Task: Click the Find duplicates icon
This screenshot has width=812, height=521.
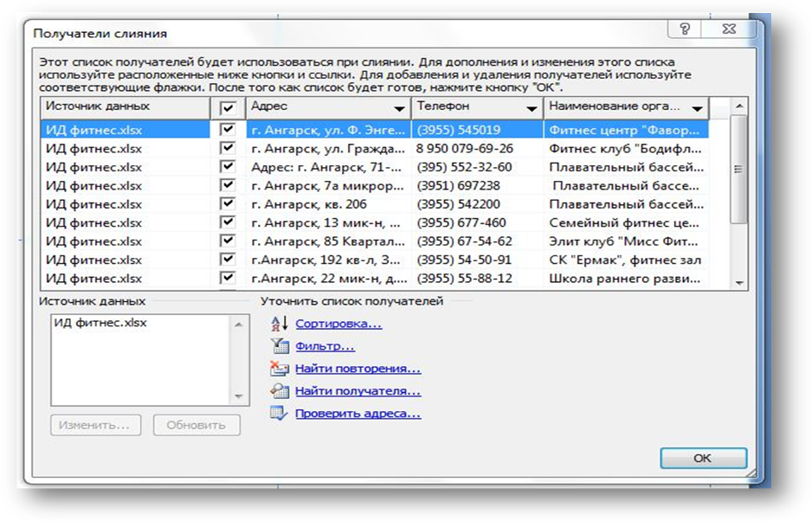Action: (280, 368)
